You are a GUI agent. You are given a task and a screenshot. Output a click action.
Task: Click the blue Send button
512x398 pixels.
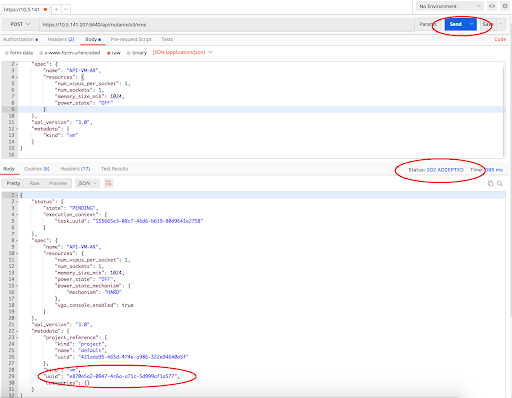(455, 24)
